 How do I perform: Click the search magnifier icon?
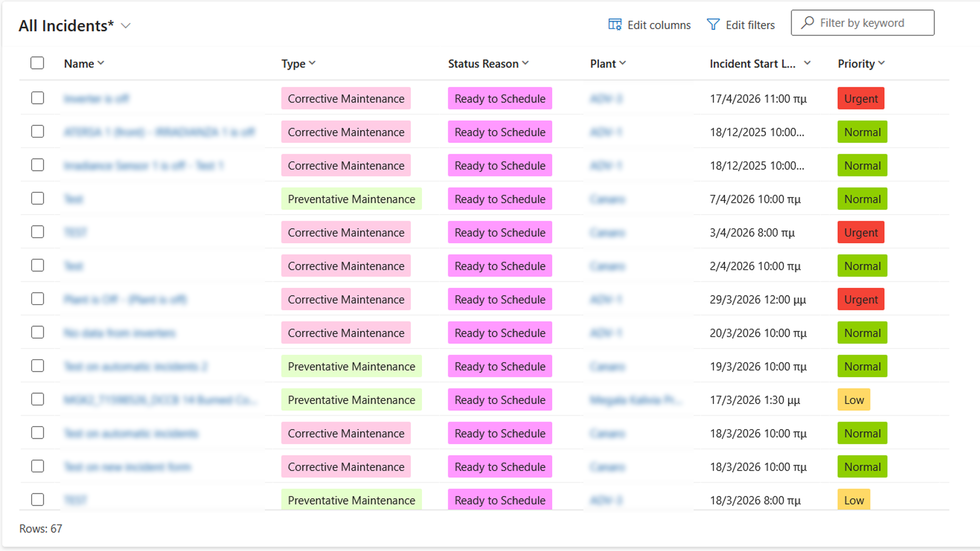pos(807,23)
